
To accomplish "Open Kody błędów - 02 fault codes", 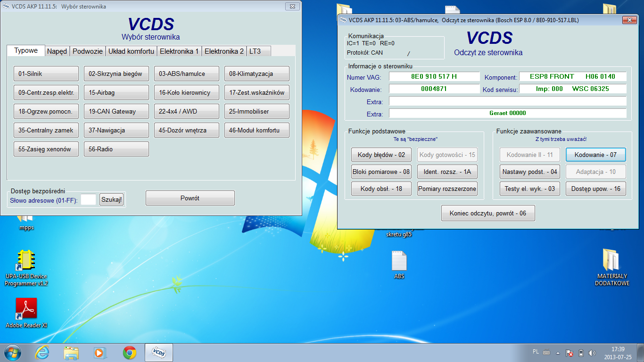I will (x=381, y=155).
